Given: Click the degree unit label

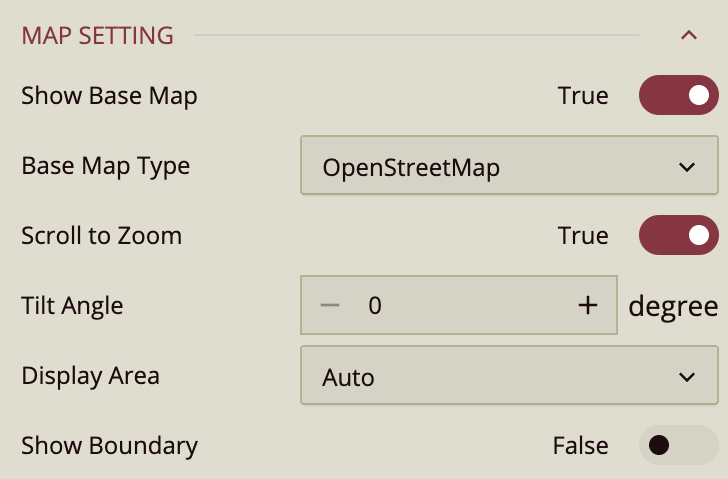Looking at the screenshot, I should (672, 306).
